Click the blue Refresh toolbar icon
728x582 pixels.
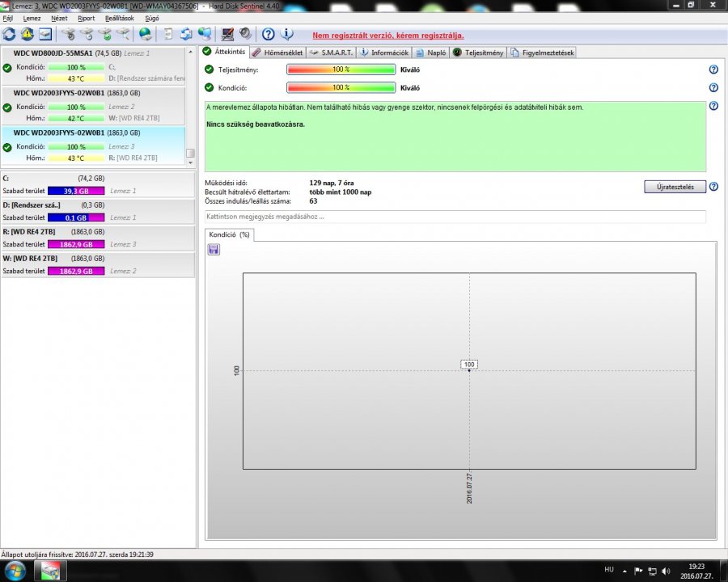(9, 34)
